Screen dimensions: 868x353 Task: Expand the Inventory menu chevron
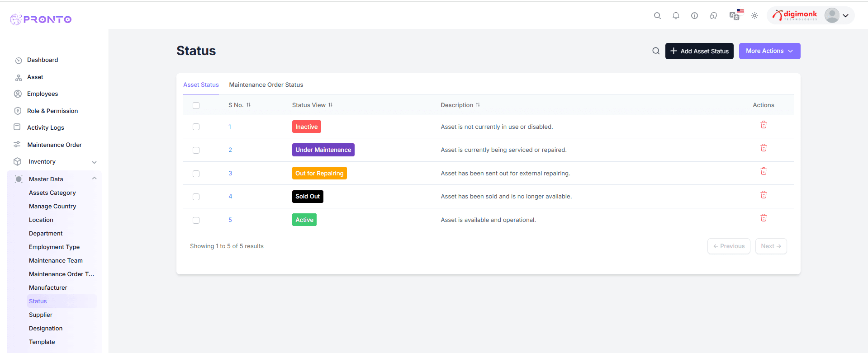(x=94, y=162)
